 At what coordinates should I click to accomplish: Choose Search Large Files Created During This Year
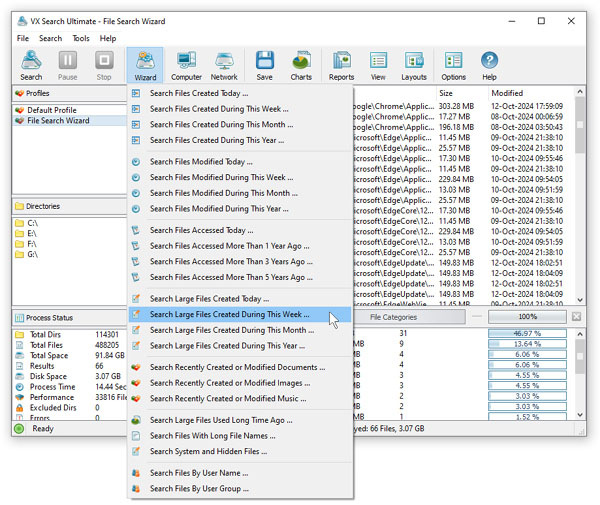point(240,346)
